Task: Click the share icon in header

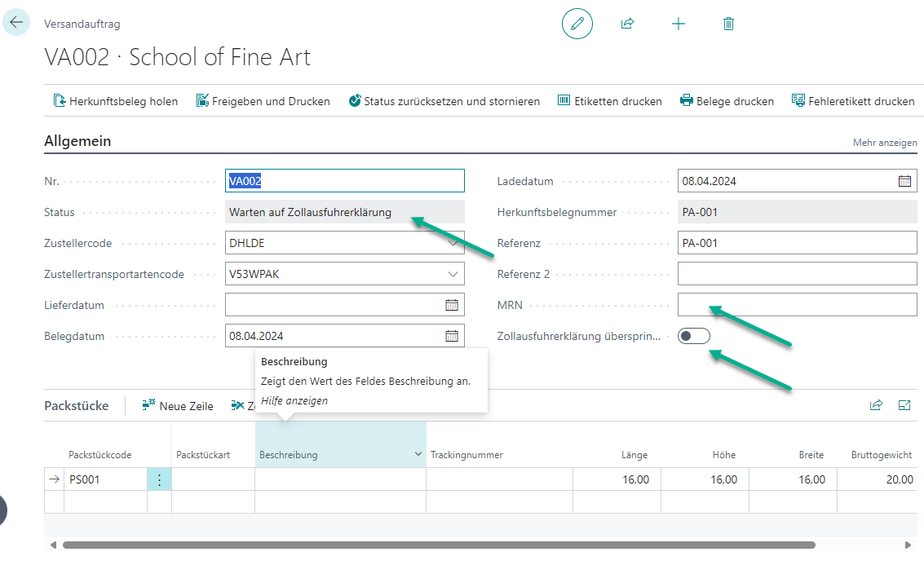Action: (x=627, y=24)
